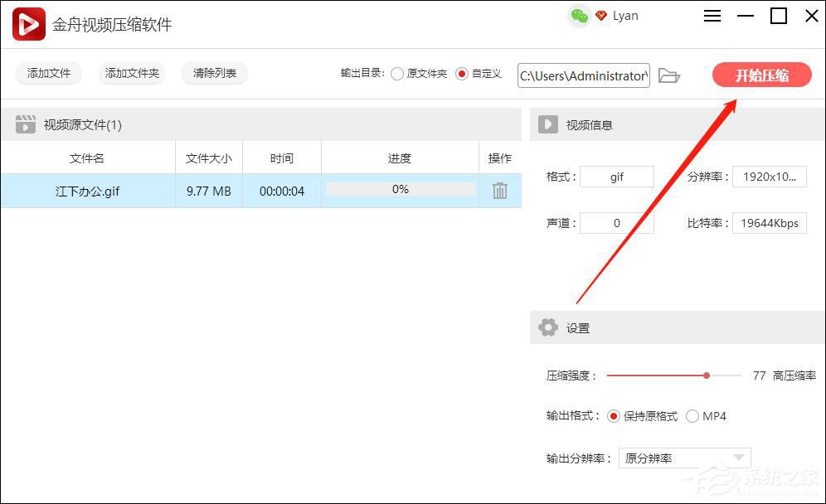The width and height of the screenshot is (826, 504).
Task: Select the 自定义 output option
Action: (x=461, y=73)
